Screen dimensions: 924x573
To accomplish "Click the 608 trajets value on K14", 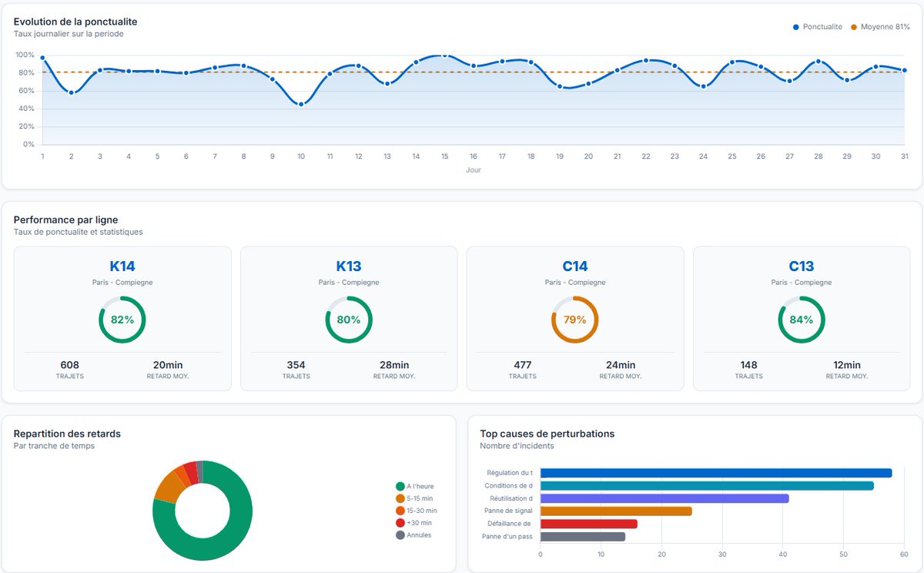I will [x=70, y=365].
